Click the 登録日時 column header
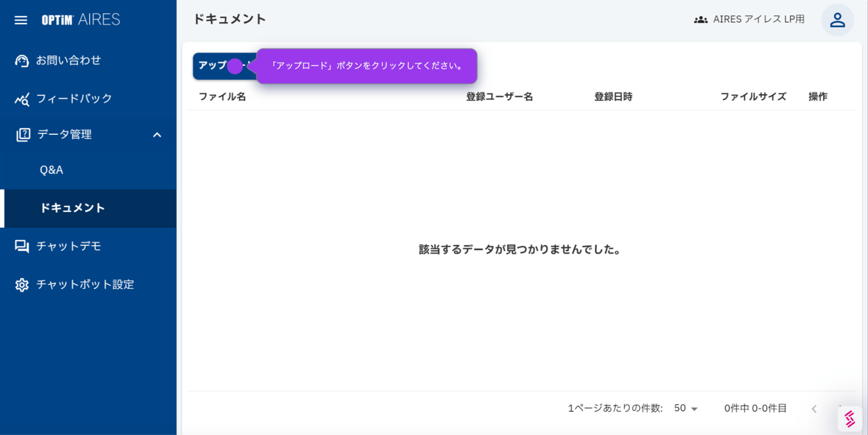The width and height of the screenshot is (868, 435). (613, 97)
